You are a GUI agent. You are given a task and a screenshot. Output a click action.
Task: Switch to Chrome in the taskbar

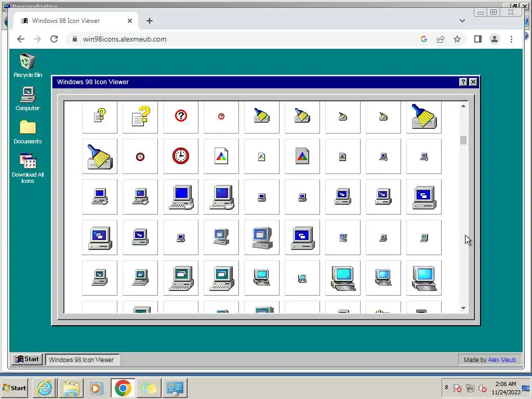click(123, 388)
